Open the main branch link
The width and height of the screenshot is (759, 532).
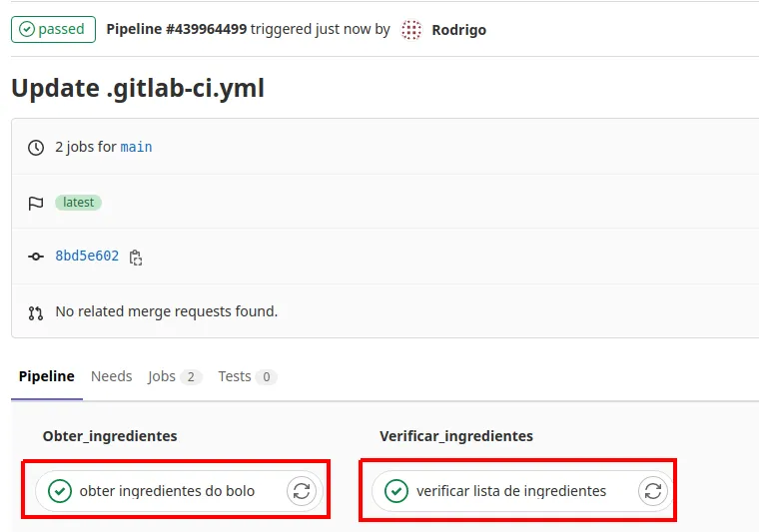[136, 147]
